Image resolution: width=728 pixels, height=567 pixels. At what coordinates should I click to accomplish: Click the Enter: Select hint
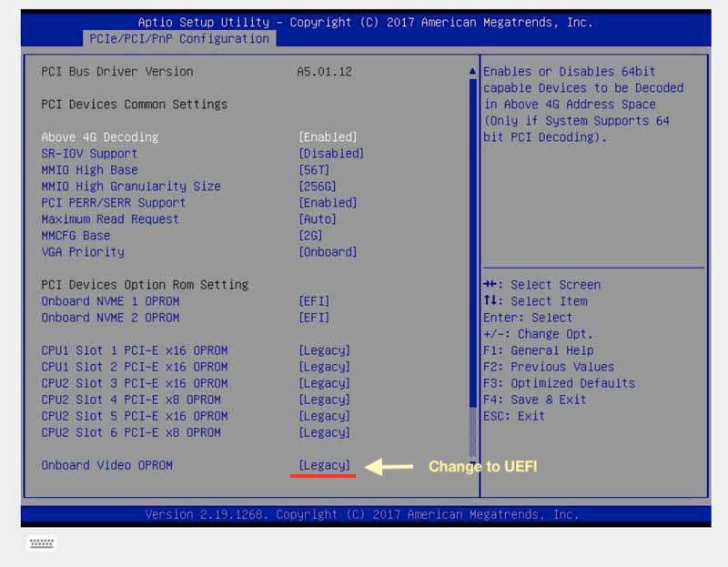click(528, 318)
